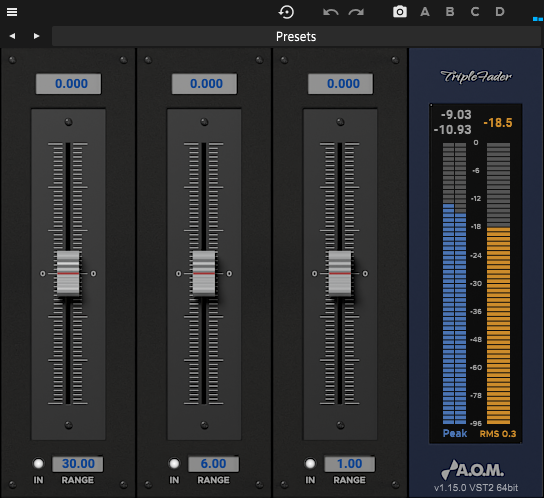Click the 6.00 range value field

pyautogui.click(x=213, y=464)
